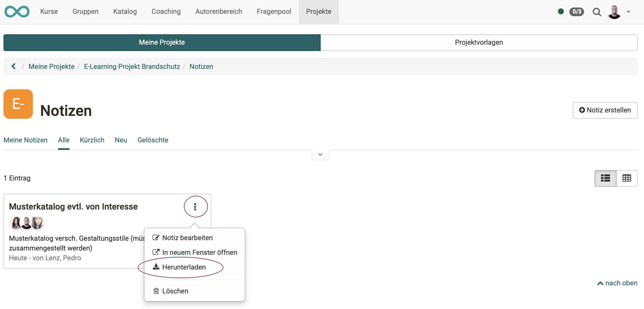Switch to table view layout
This screenshot has height=309, width=644.
[x=627, y=178]
